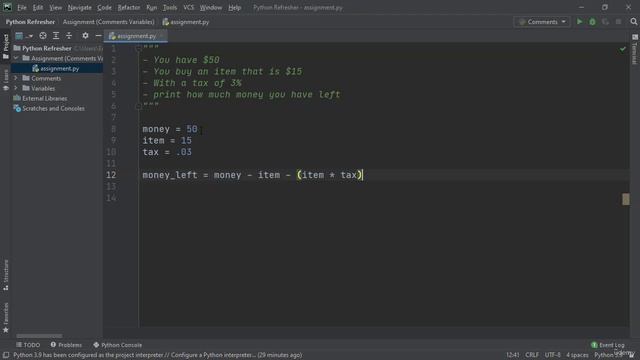Open the VCS menu
The image size is (640, 360).
[x=189, y=7]
